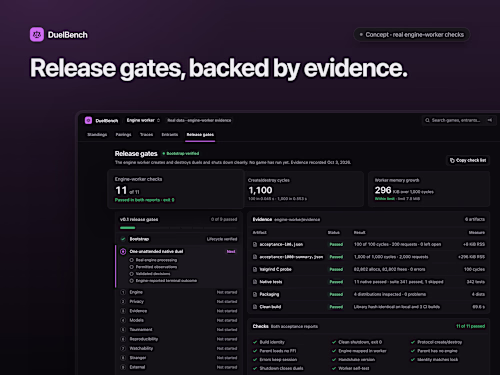This screenshot has height=375, width=500.
Task: Select the Engine-worker checks summary card
Action: [x=176, y=189]
